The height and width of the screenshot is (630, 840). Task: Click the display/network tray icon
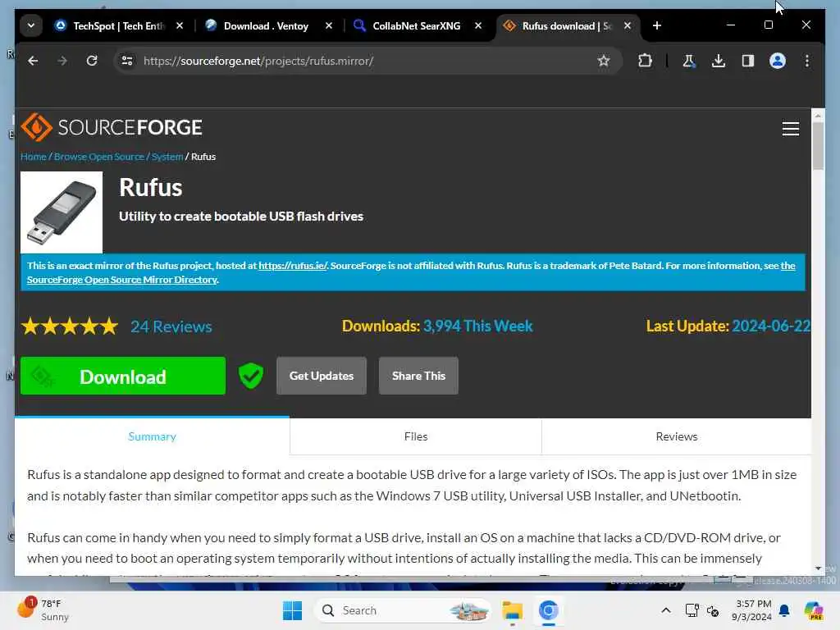point(692,610)
